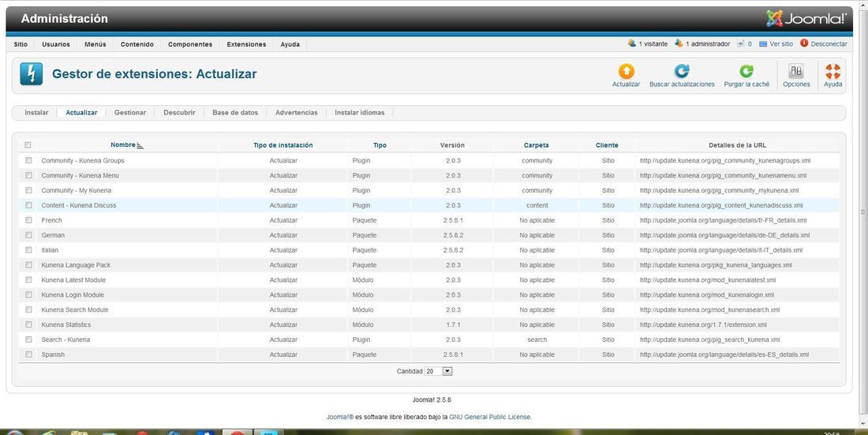Viewport: 868px width, 435px height.
Task: Open the Usuarios menu
Action: pos(56,44)
